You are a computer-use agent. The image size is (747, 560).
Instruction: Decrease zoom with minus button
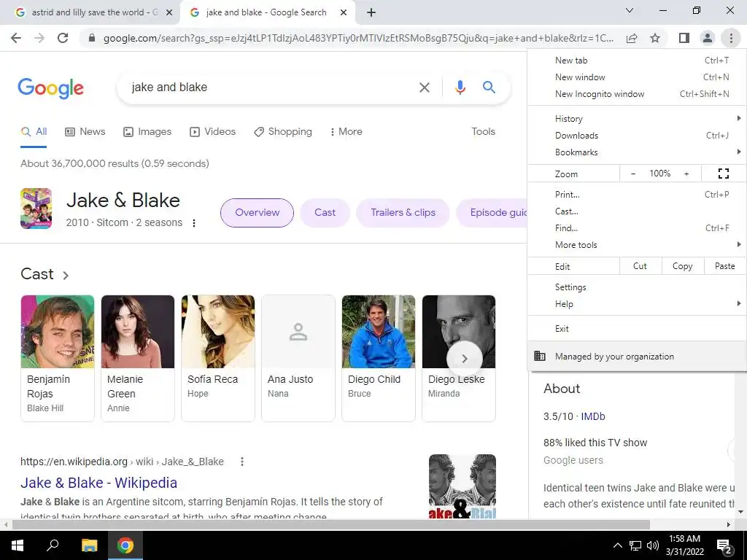coord(632,174)
